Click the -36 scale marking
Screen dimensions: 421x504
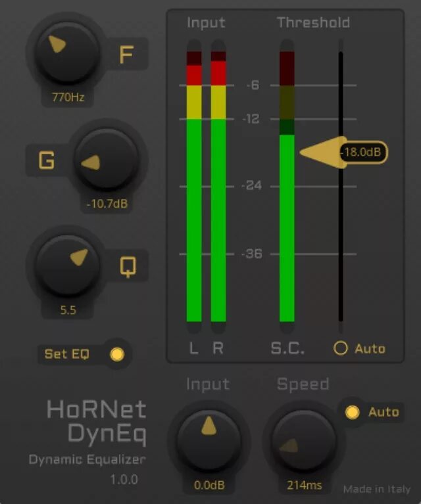[x=252, y=254]
